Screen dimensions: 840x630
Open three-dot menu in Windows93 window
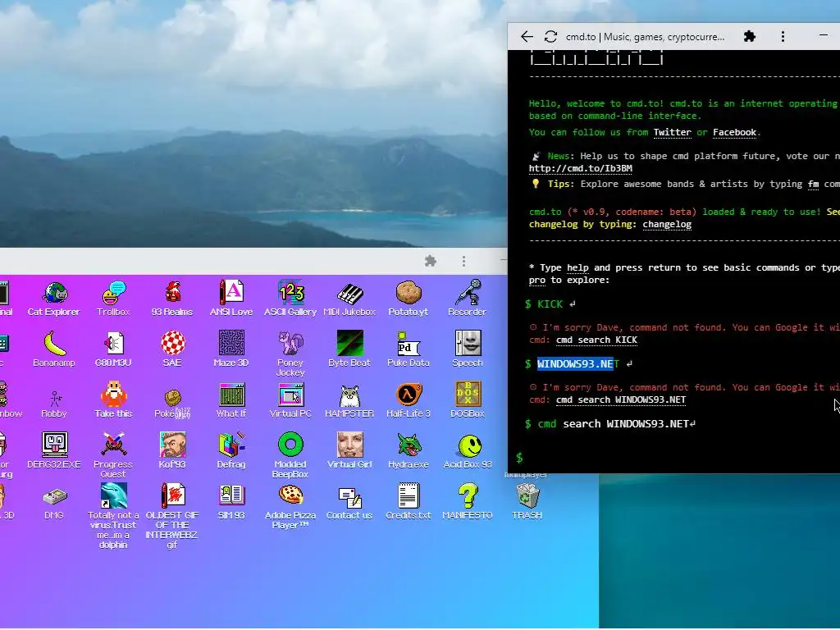pos(463,261)
